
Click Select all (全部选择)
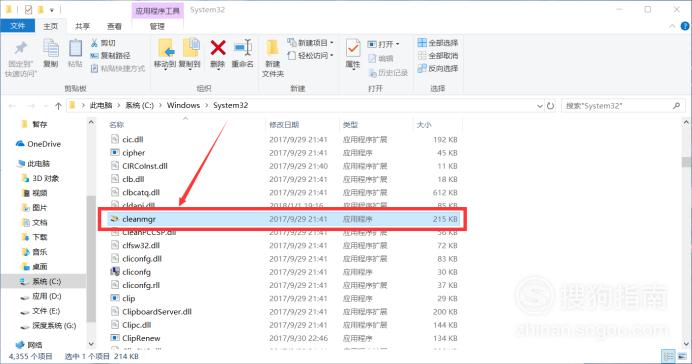438,43
